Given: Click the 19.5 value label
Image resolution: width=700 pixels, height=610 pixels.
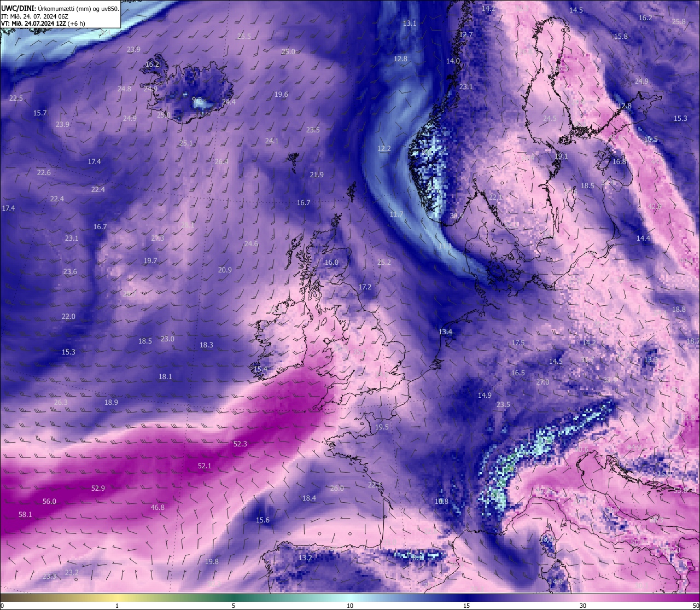Looking at the screenshot, I should [382, 427].
